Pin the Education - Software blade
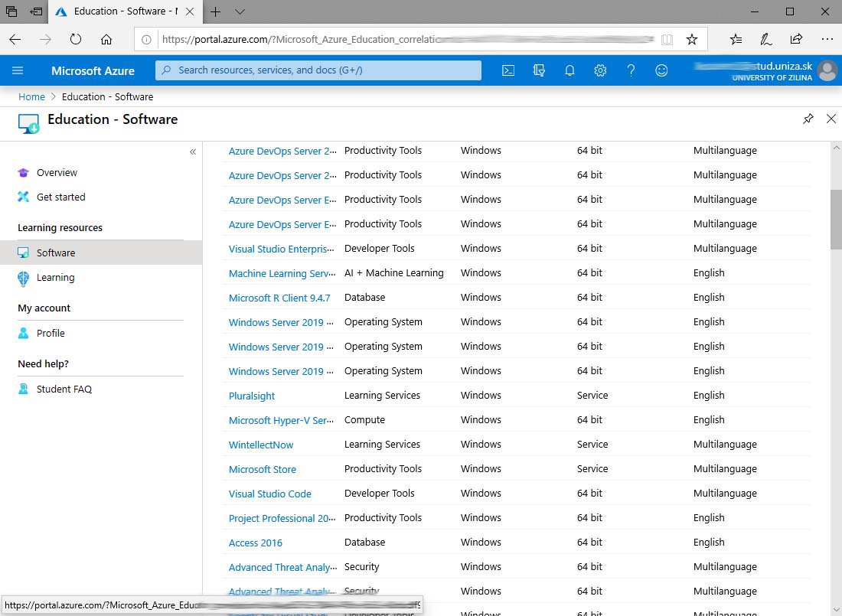842x616 pixels. pyautogui.click(x=808, y=119)
